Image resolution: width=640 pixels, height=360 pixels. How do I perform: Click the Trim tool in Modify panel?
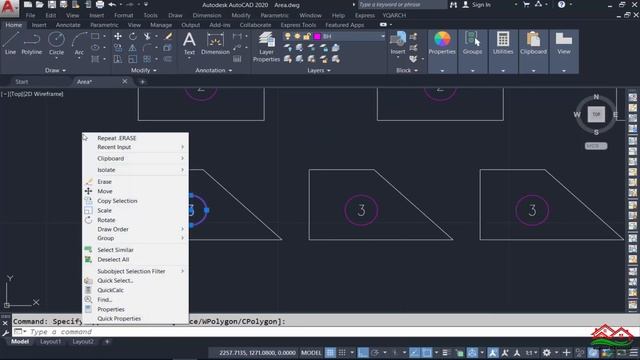tap(147, 36)
